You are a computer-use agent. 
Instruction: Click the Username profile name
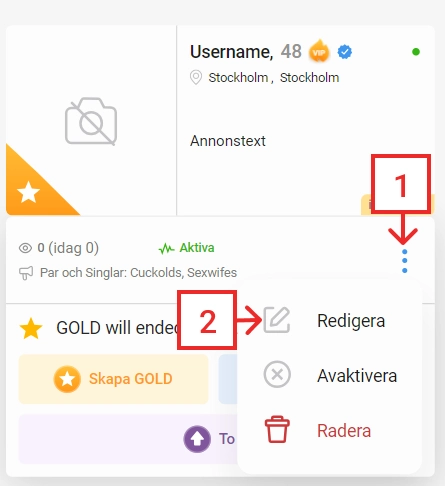(x=231, y=52)
